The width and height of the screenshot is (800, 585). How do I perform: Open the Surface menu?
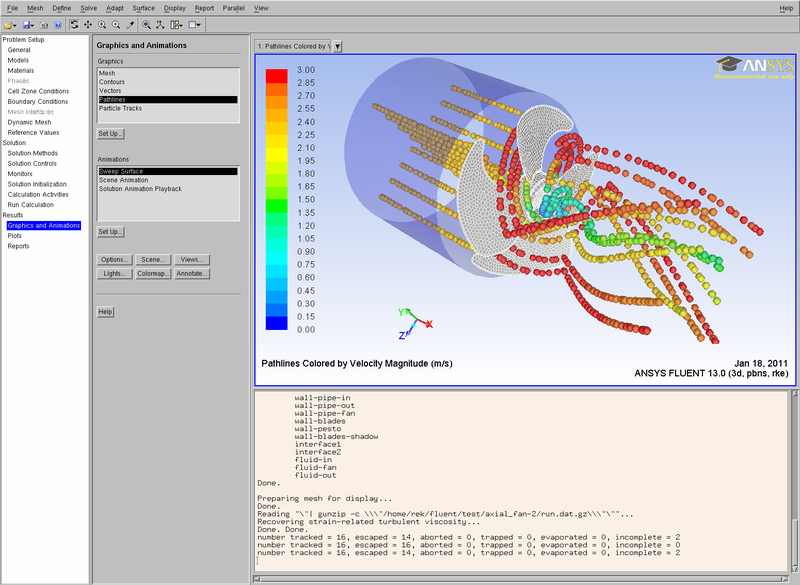tap(143, 8)
